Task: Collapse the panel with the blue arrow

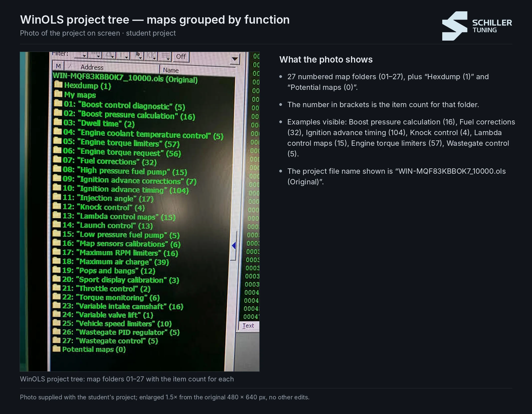Action: point(234,246)
